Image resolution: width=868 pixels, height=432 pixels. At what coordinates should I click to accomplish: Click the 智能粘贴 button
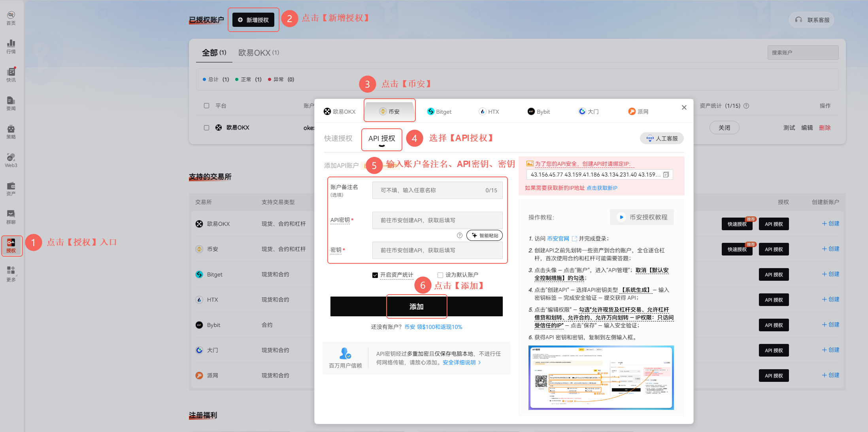(485, 235)
